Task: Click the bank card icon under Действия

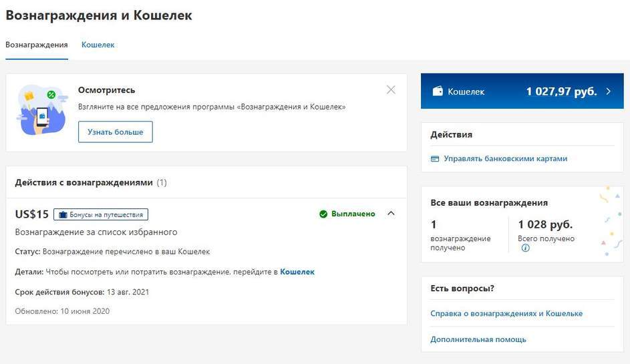Action: coord(435,159)
